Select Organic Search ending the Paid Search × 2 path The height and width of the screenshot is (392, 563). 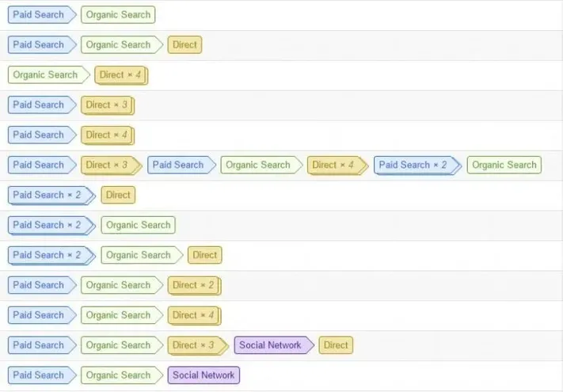[139, 225]
